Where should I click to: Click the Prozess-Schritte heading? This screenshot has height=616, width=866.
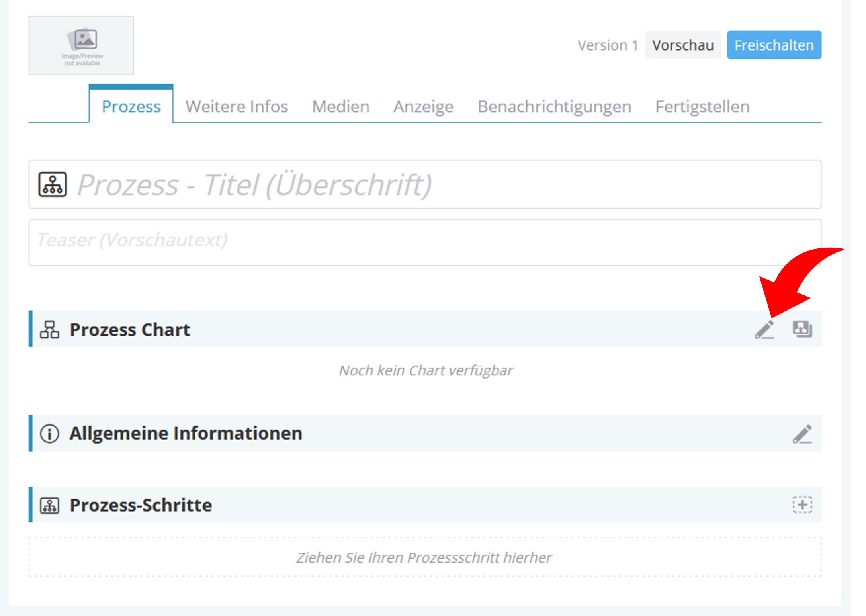pos(141,505)
